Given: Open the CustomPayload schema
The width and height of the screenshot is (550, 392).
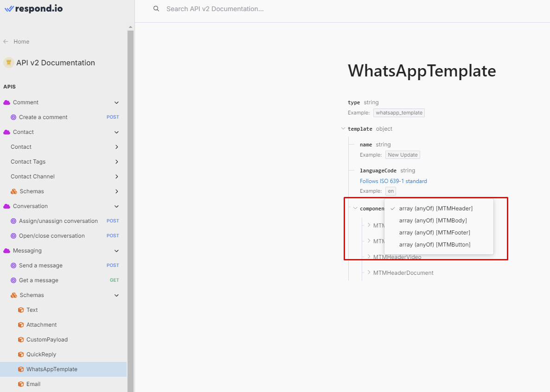Looking at the screenshot, I should (x=47, y=339).
